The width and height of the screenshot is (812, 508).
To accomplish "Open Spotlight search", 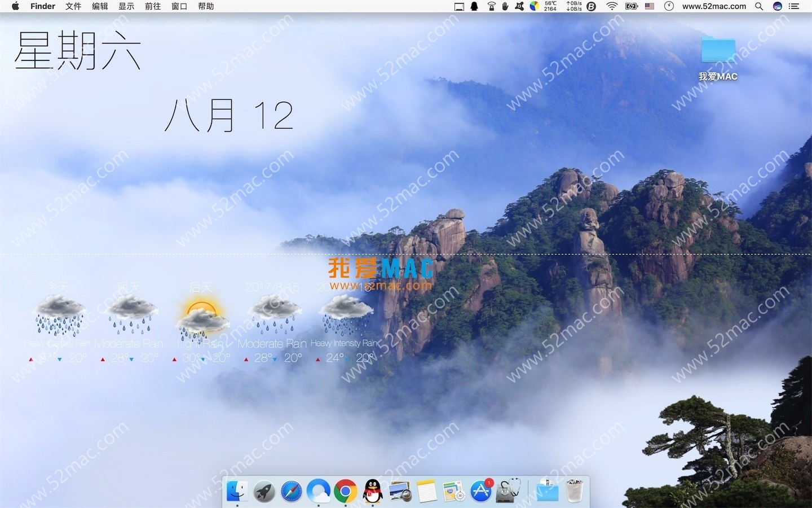I will [758, 6].
